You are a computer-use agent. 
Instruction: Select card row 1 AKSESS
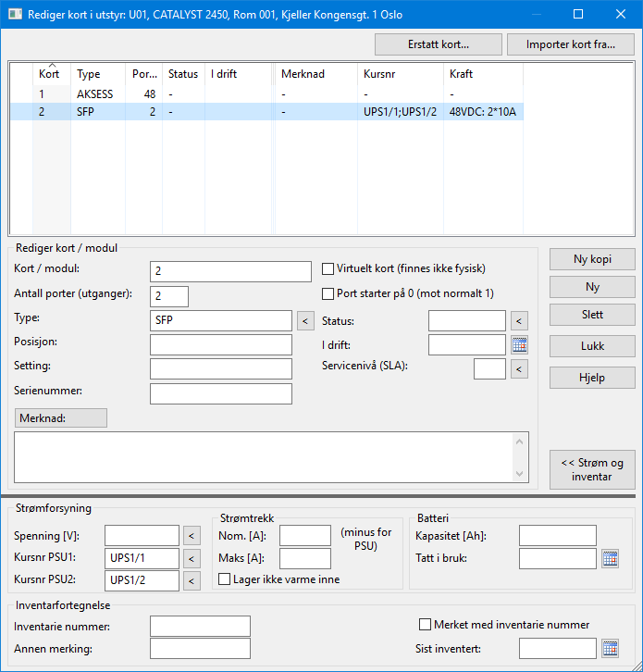[266, 94]
